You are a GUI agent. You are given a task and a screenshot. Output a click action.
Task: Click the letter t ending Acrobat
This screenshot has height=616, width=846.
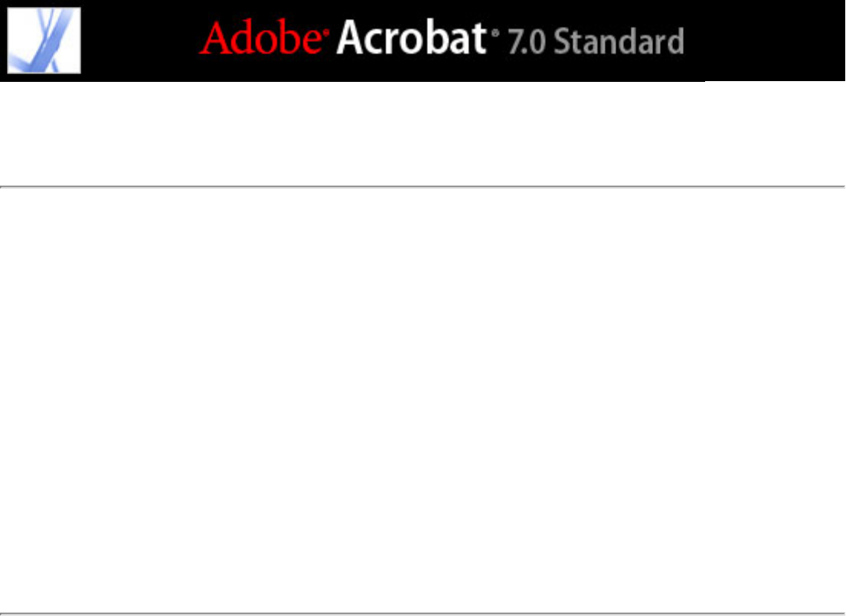tap(478, 39)
